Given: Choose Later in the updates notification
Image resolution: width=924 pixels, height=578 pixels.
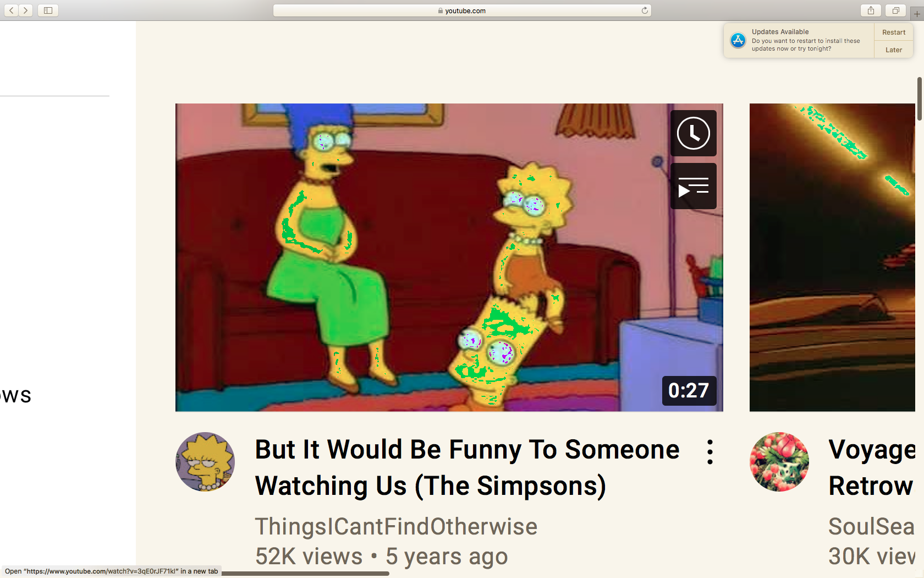Looking at the screenshot, I should click(x=894, y=50).
